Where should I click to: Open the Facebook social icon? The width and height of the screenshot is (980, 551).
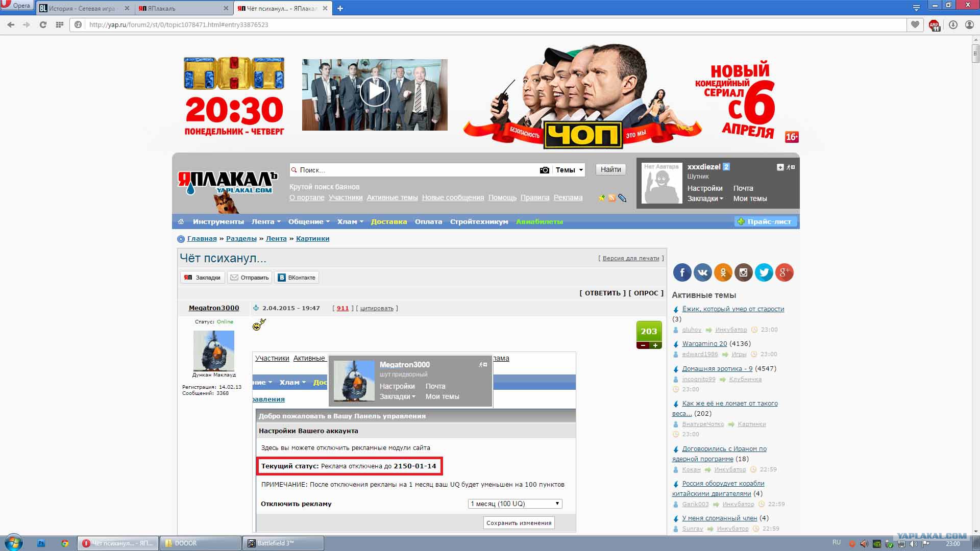[x=682, y=272]
